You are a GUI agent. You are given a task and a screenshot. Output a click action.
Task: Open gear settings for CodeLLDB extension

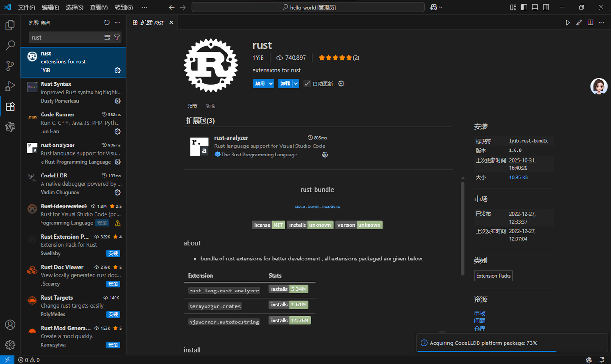[117, 193]
